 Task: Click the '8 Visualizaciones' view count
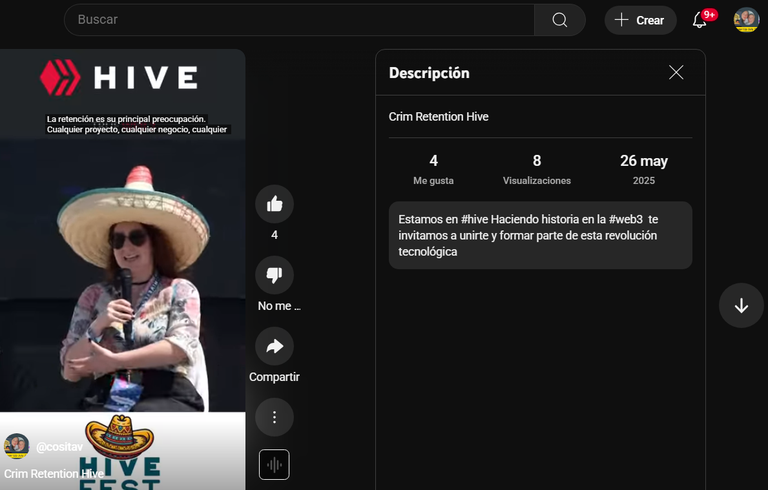pos(537,170)
